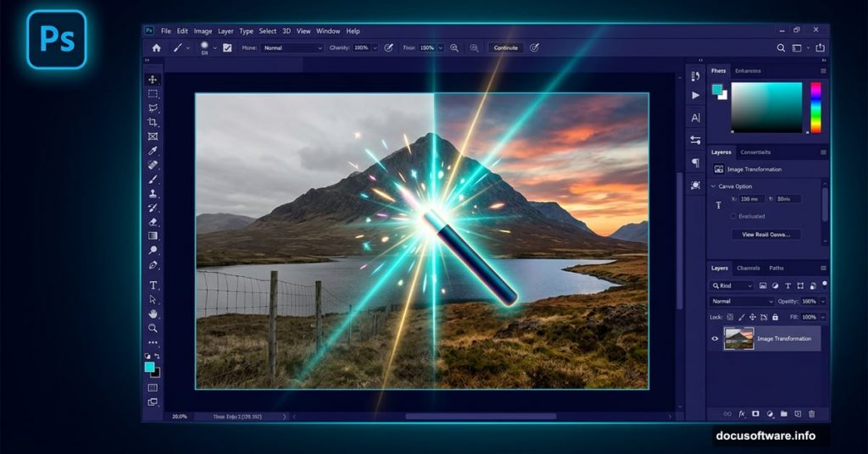Click the delete layer trash icon

click(x=811, y=413)
